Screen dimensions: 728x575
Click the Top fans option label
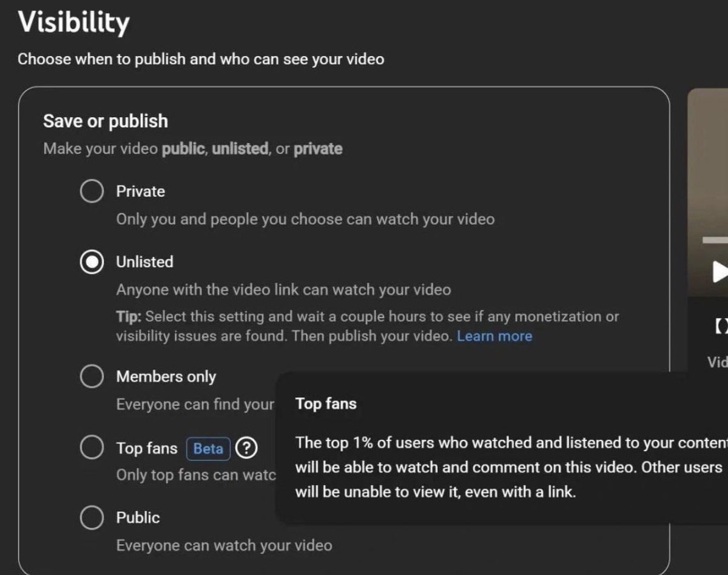pos(147,449)
